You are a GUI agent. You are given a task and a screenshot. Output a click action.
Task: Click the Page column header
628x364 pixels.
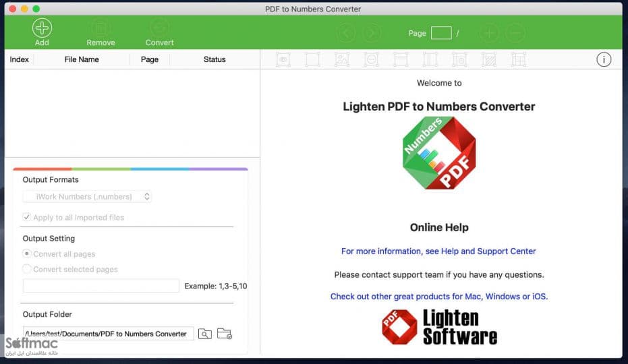(149, 59)
